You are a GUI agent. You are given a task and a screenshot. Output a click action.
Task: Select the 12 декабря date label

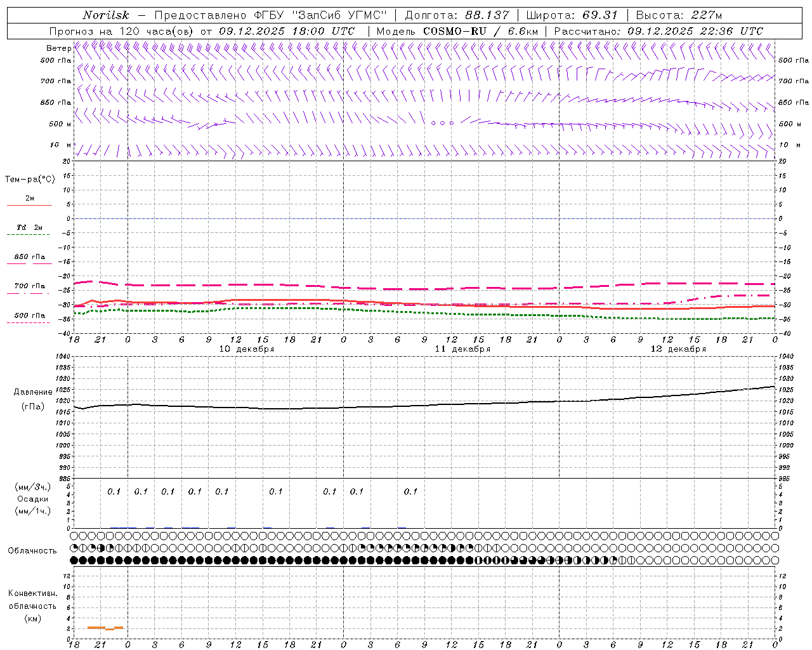[x=678, y=349]
